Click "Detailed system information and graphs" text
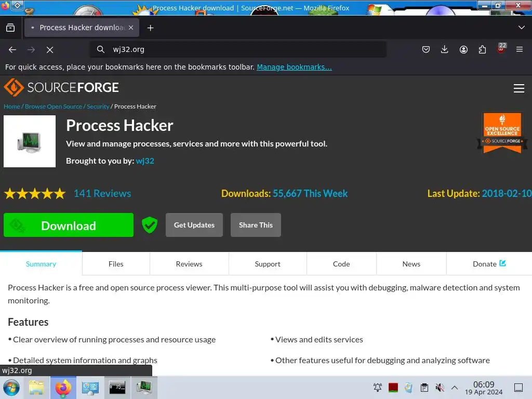Viewport: 532px width, 399px height. pyautogui.click(x=85, y=361)
